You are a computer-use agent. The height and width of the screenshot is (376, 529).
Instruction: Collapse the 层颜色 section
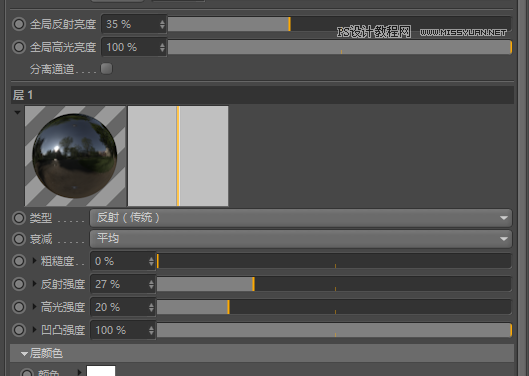click(x=24, y=354)
